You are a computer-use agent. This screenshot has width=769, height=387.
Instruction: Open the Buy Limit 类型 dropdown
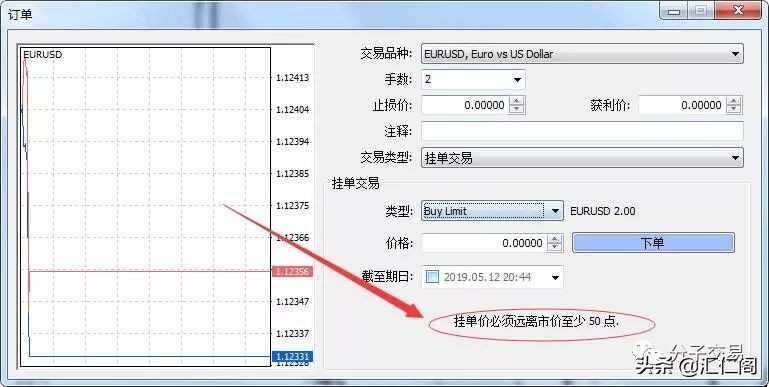click(x=492, y=211)
